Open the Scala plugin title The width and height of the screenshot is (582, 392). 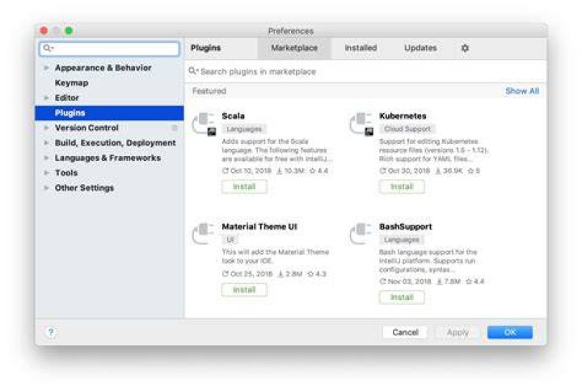pos(233,116)
